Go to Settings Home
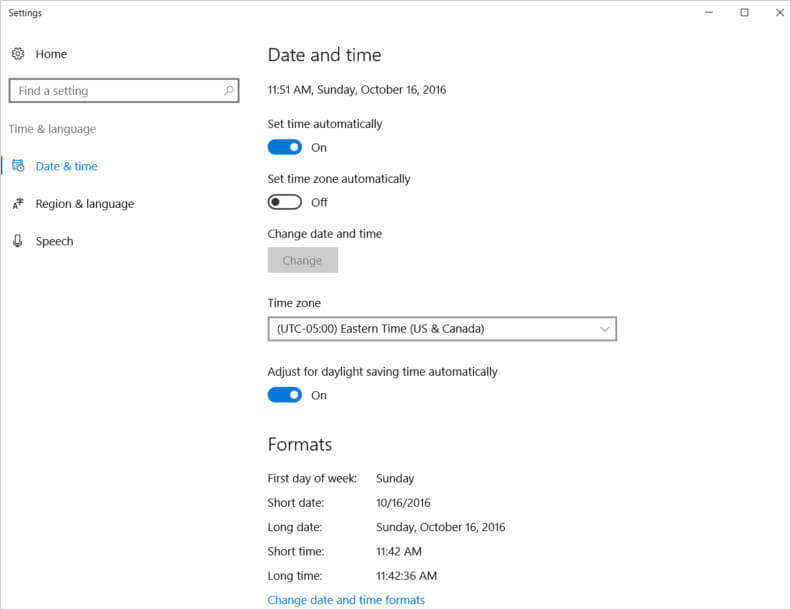 point(51,54)
